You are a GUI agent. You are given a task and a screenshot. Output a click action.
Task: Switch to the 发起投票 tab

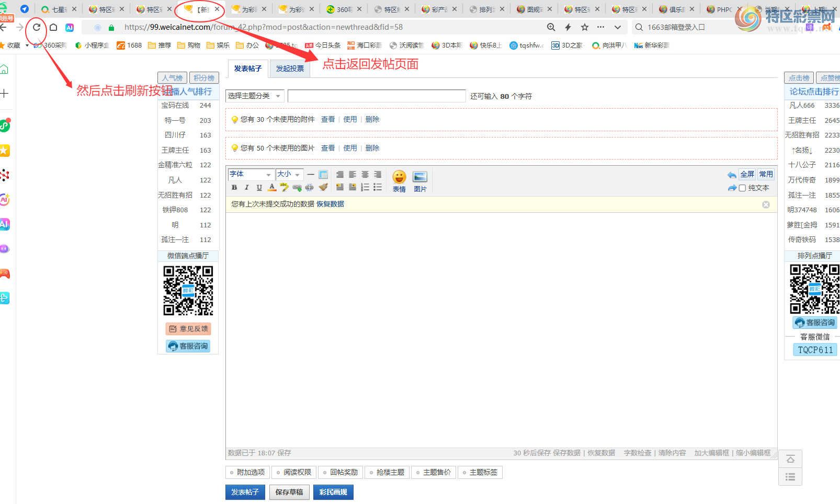[290, 68]
